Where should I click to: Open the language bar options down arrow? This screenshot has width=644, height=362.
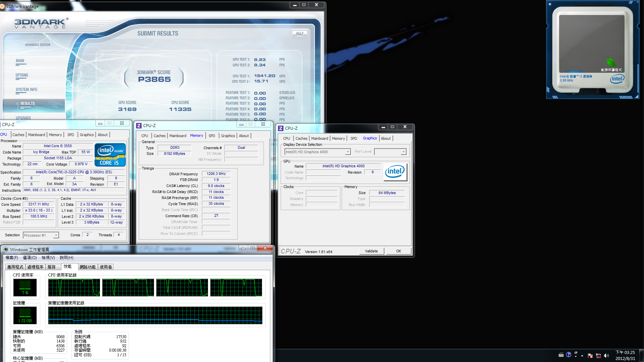[576, 357]
